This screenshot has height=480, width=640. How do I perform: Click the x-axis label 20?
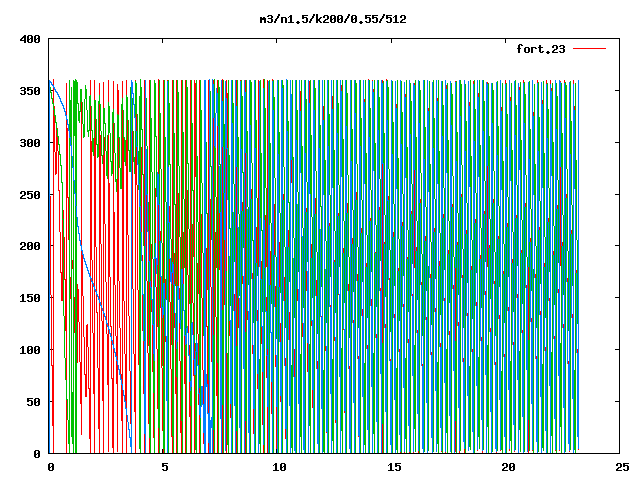tap(508, 467)
